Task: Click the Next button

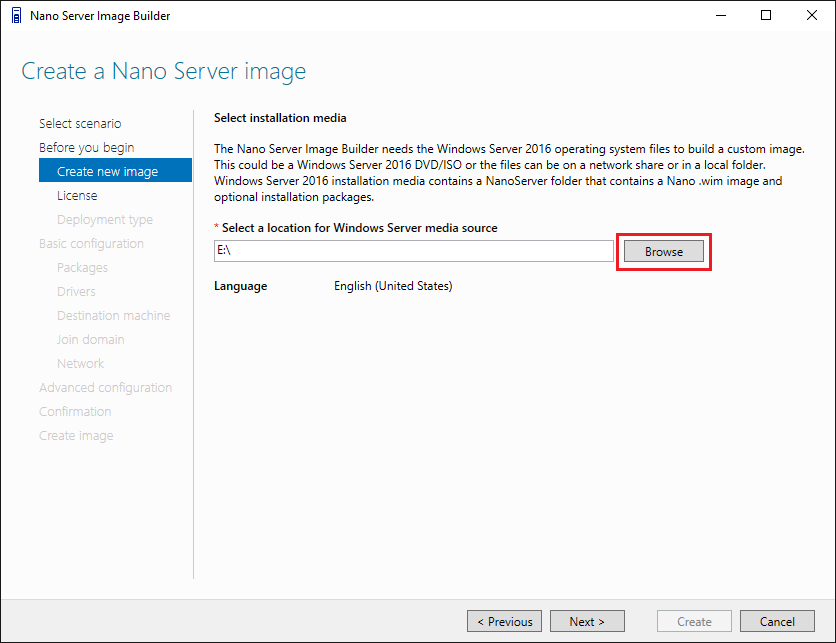Action: pos(588,621)
